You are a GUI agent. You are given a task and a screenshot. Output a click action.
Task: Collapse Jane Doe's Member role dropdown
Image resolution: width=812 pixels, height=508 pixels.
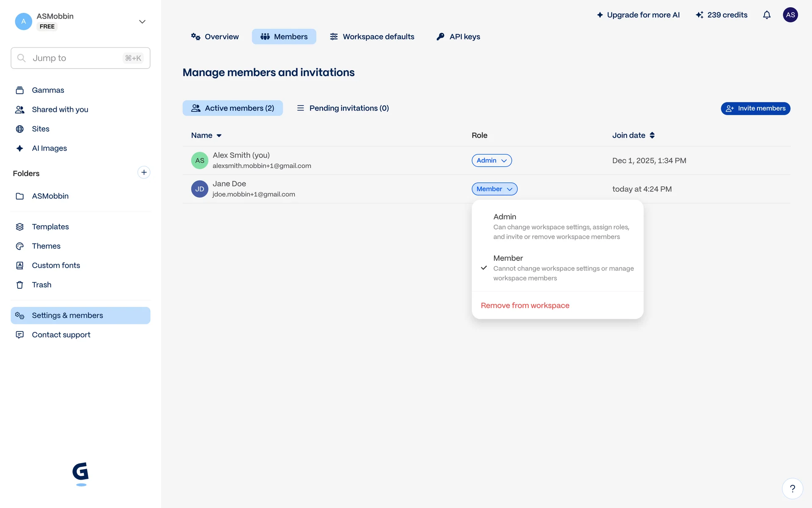click(494, 189)
